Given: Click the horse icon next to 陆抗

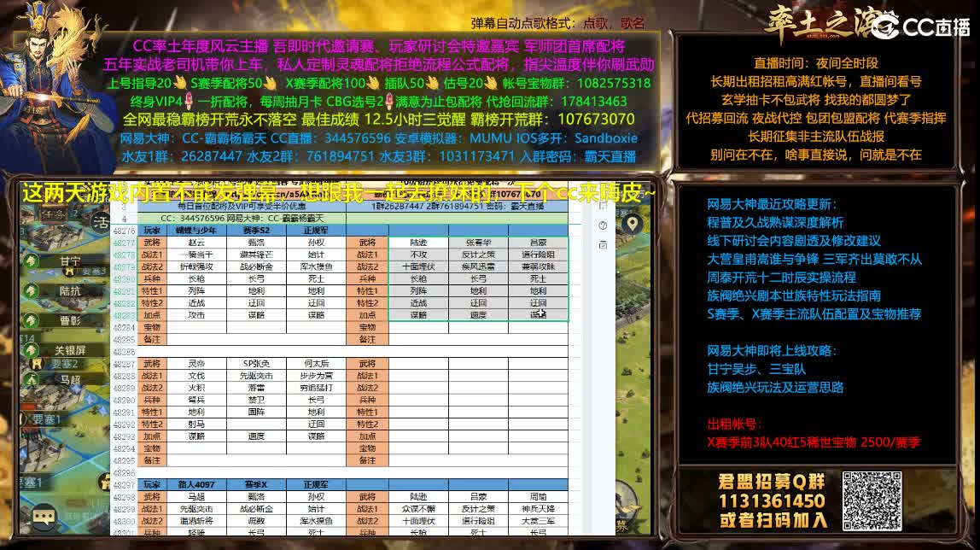Looking at the screenshot, I should click(32, 291).
